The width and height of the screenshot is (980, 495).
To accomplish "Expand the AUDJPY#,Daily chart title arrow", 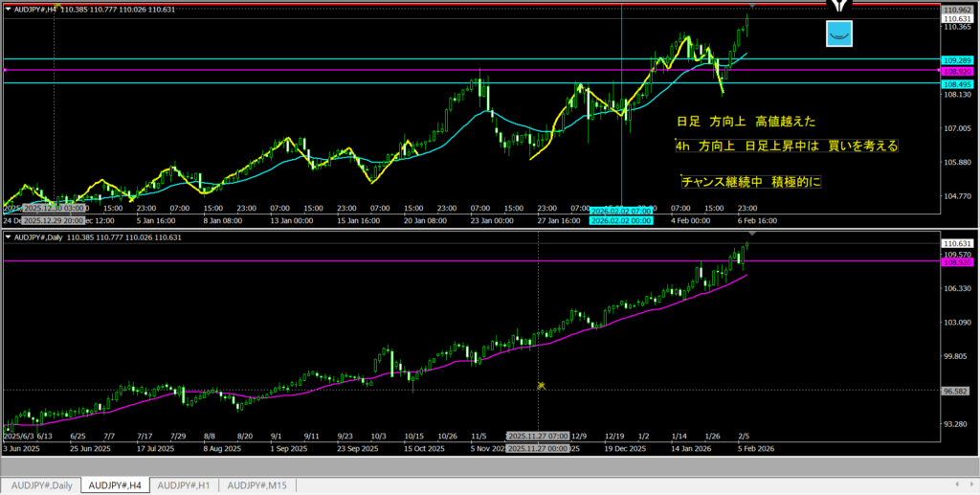I will pos(9,236).
